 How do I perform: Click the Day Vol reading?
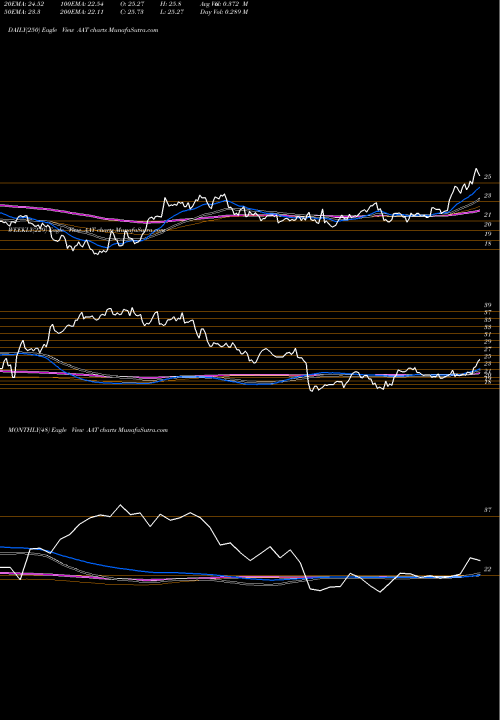224,12
